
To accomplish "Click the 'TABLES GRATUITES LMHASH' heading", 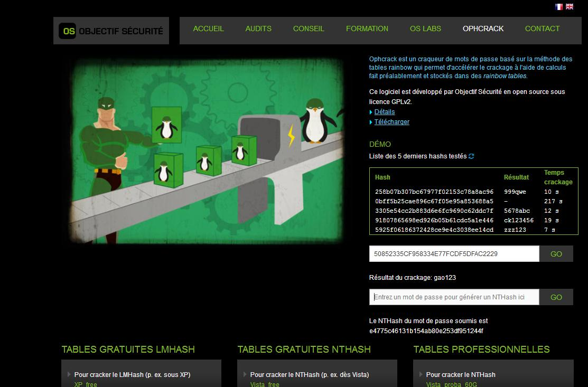I will point(128,350).
